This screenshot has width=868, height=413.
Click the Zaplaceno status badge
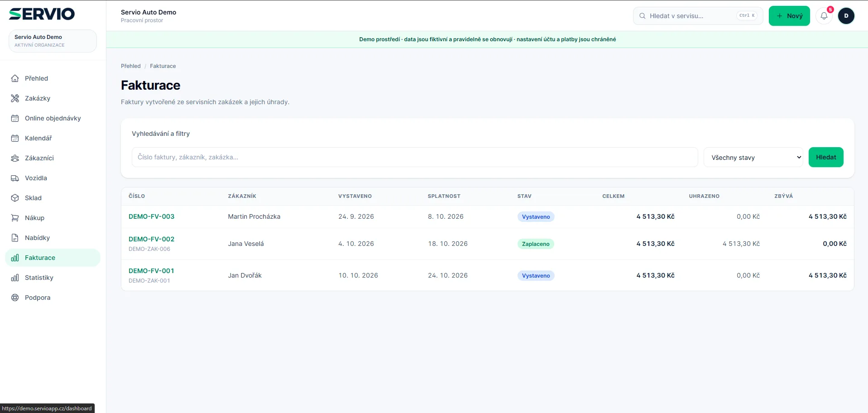536,244
